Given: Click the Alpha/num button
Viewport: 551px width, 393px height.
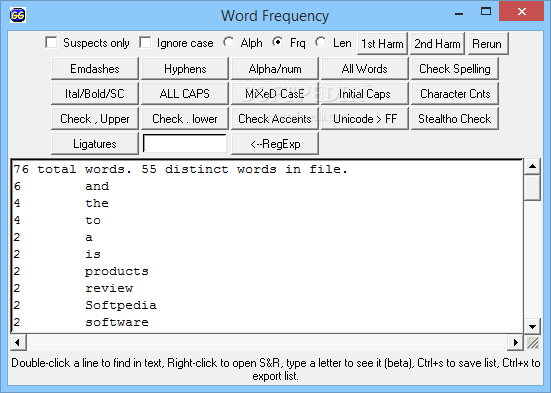Looking at the screenshot, I should (x=275, y=69).
